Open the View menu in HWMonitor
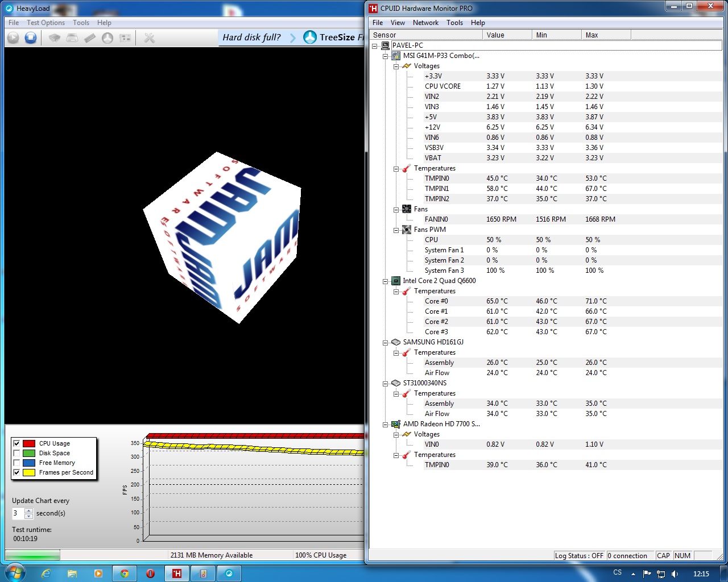This screenshot has width=728, height=582. click(x=398, y=23)
